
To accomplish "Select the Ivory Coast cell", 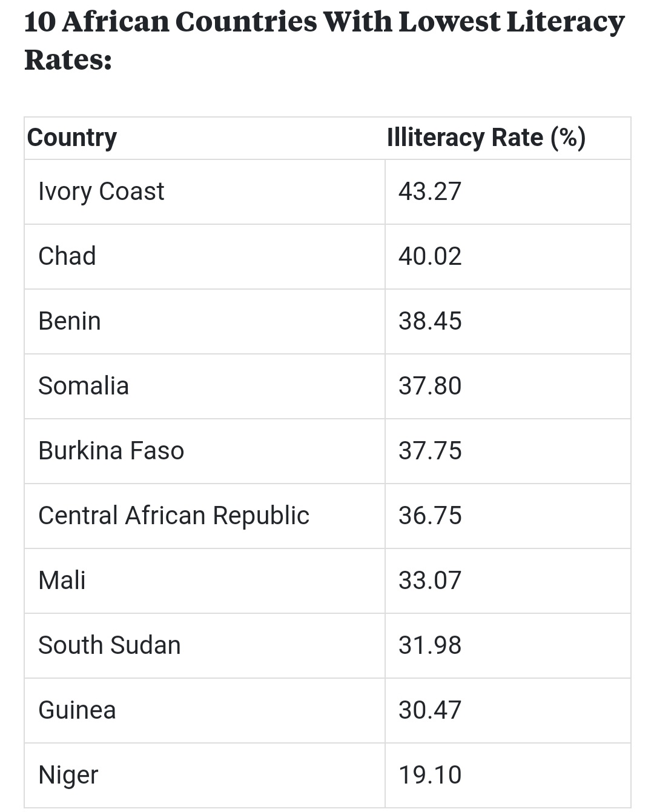I will [x=101, y=191].
